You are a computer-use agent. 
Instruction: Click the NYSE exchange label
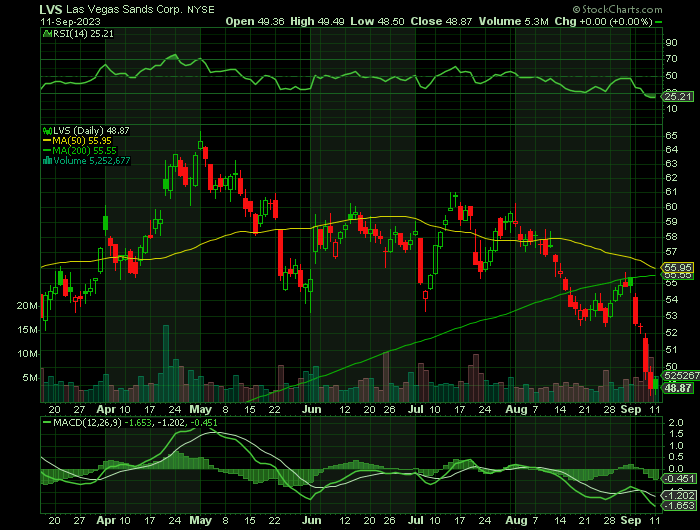click(x=201, y=10)
